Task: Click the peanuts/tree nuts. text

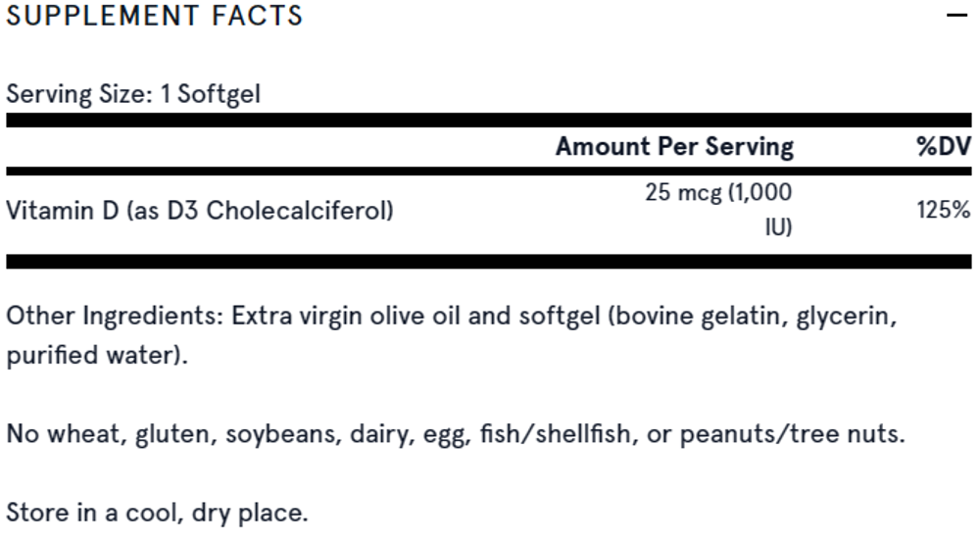Action: (793, 434)
